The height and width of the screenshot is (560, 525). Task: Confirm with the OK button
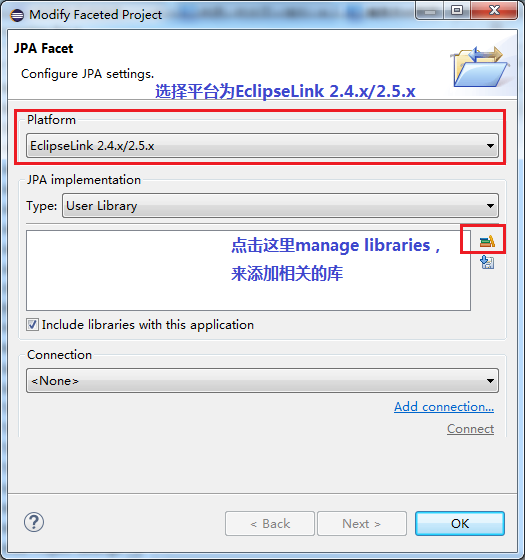pos(460,524)
